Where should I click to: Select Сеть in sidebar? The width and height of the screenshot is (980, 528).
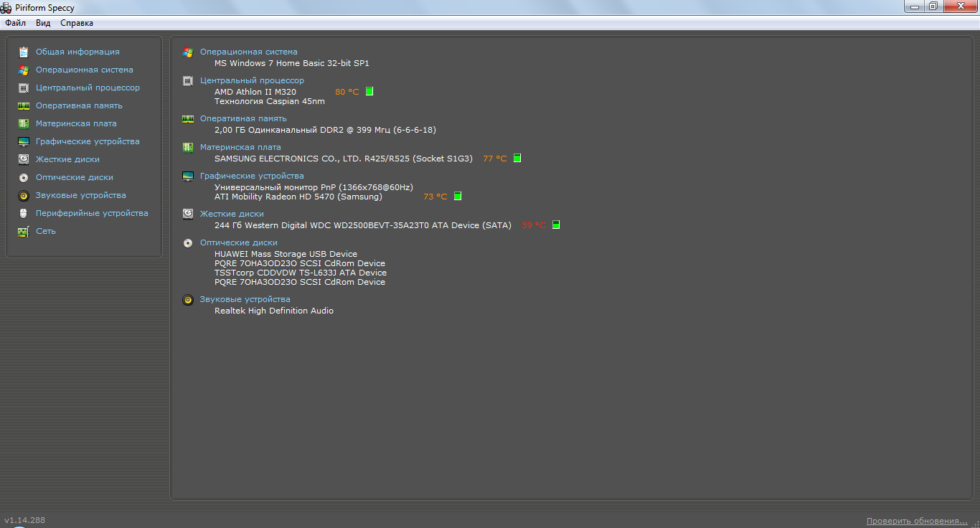pyautogui.click(x=46, y=231)
